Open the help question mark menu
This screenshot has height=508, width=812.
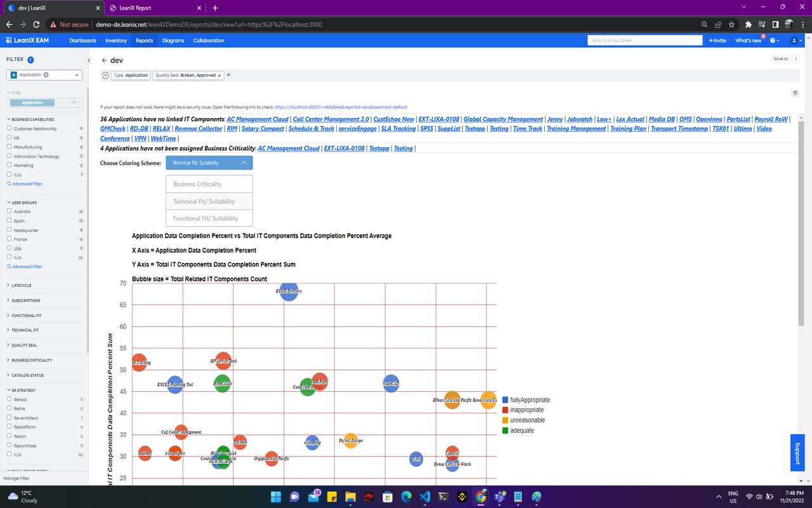pos(774,40)
